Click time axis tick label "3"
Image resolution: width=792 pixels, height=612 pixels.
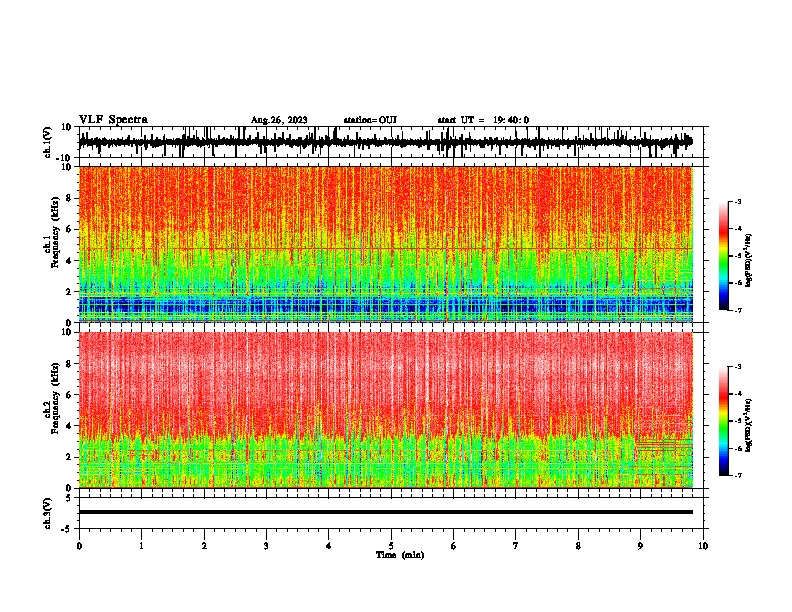point(266,546)
